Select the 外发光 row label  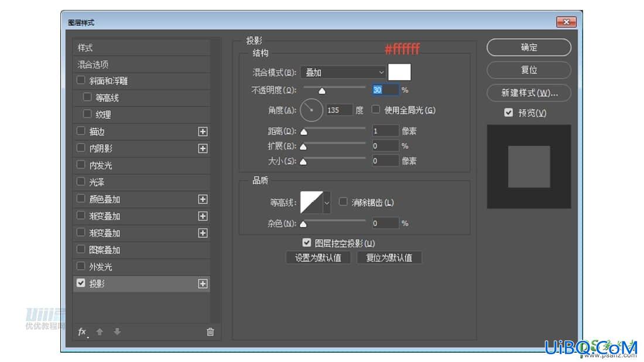click(101, 267)
